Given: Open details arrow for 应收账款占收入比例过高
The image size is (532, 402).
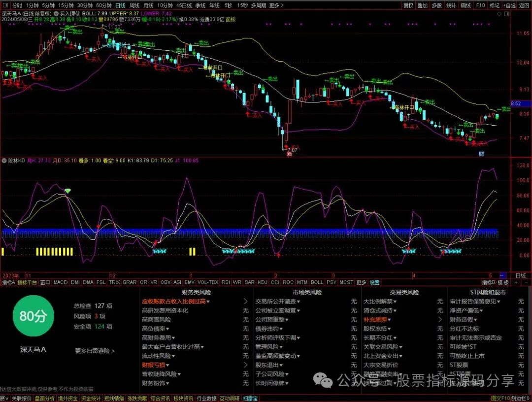Looking at the screenshot, I should click(x=246, y=301).
